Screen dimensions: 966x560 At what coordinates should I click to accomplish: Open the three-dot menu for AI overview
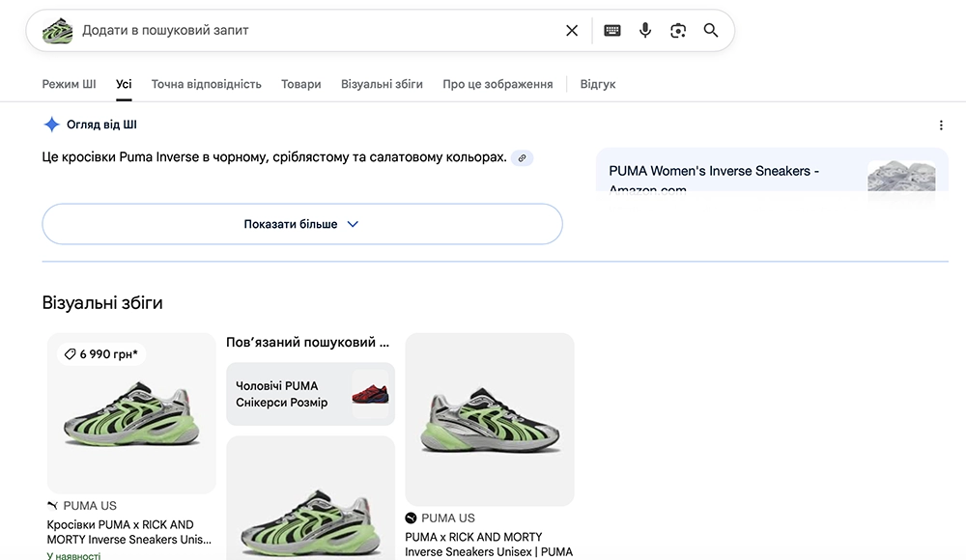pos(941,126)
